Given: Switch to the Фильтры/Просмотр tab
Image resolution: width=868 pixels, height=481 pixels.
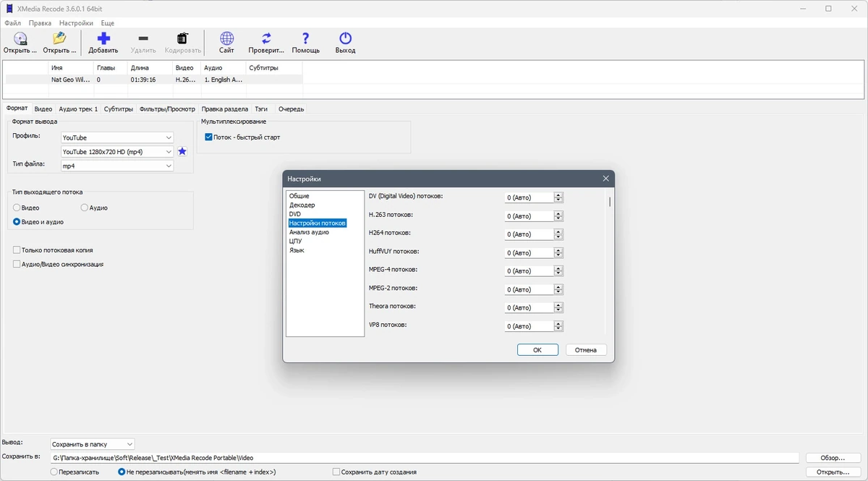Looking at the screenshot, I should coord(167,109).
